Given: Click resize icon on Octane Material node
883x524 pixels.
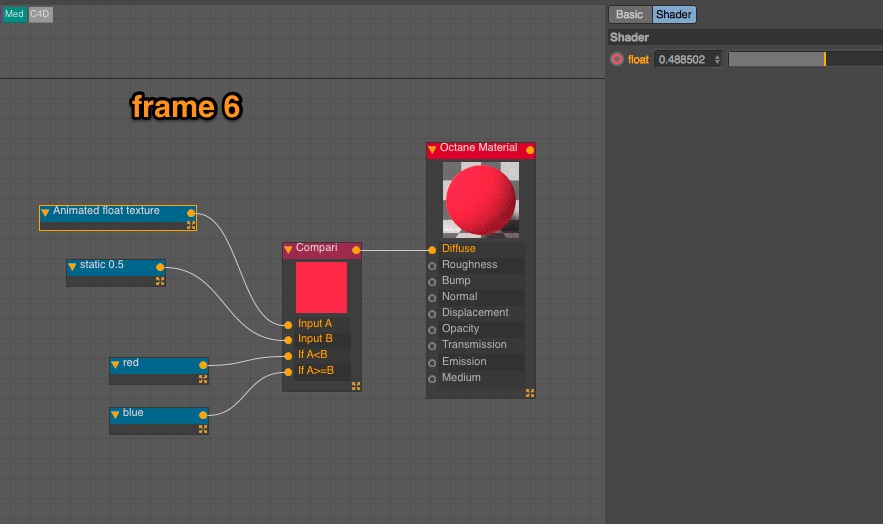Looking at the screenshot, I should (530, 393).
